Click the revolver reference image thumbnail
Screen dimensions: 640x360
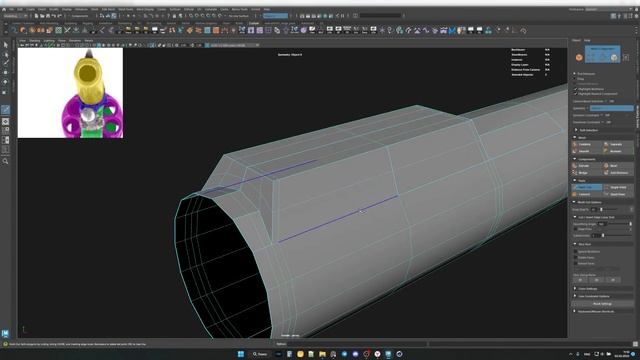pyautogui.click(x=70, y=93)
